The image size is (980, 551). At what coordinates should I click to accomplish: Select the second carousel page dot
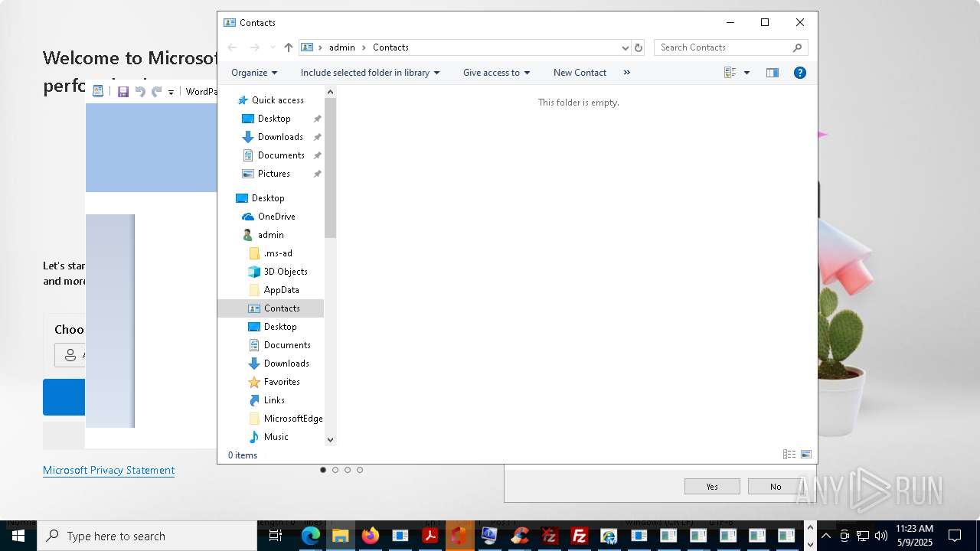[335, 470]
